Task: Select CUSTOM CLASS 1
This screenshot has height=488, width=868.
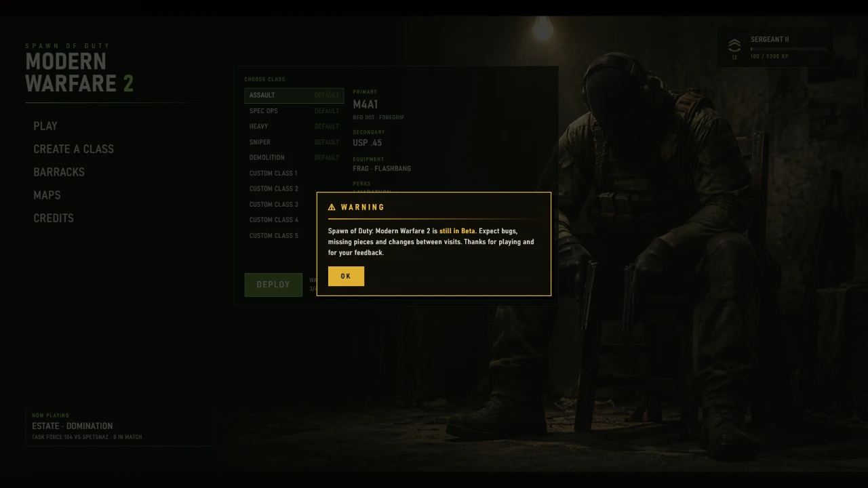Action: pos(294,173)
